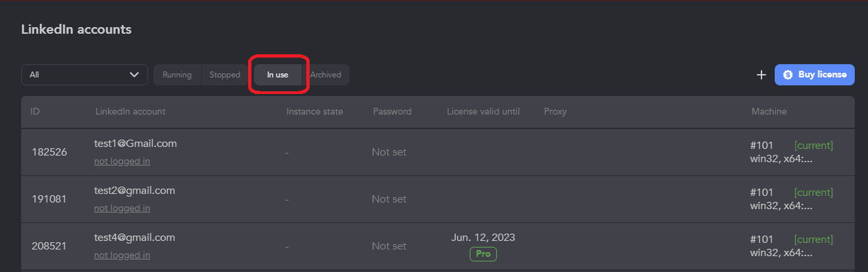Switch to the Stopped tab
Image resolution: width=868 pixels, height=272 pixels.
[225, 75]
